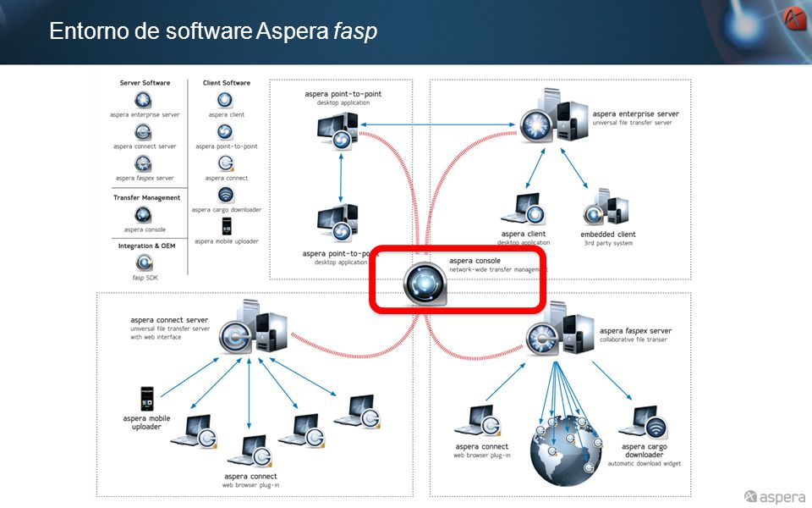This screenshot has height=508, width=812.
Task: Click the 'aspera mobile uploader' diagram label
Action: point(146,422)
